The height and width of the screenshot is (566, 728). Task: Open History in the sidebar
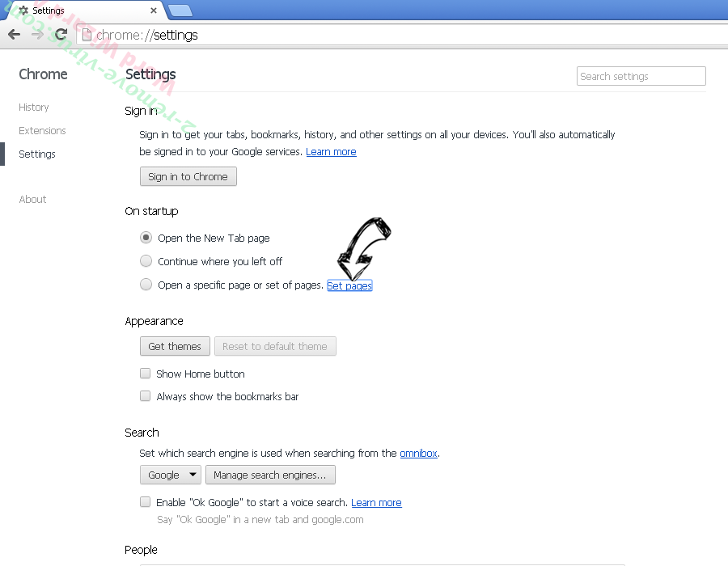(x=33, y=108)
